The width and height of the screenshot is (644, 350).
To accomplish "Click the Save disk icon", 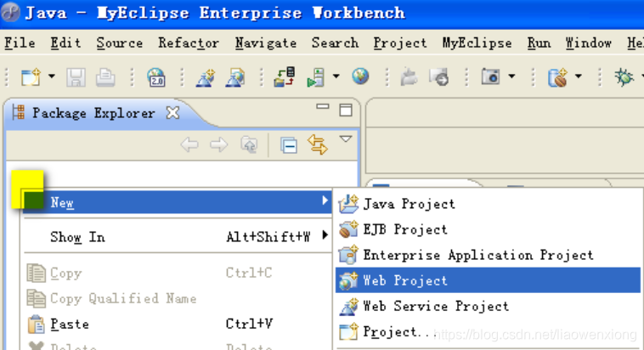I will tap(76, 77).
